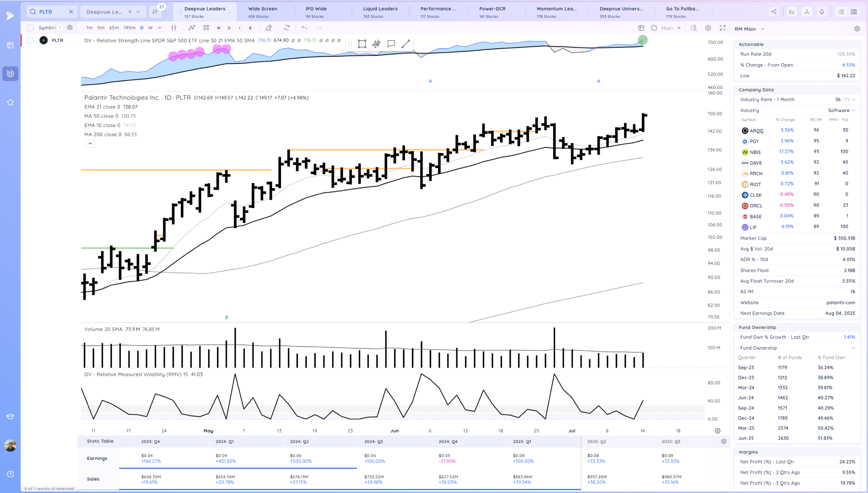Toggle the W marker circle button
This screenshot has height=493, width=868.
(218, 28)
